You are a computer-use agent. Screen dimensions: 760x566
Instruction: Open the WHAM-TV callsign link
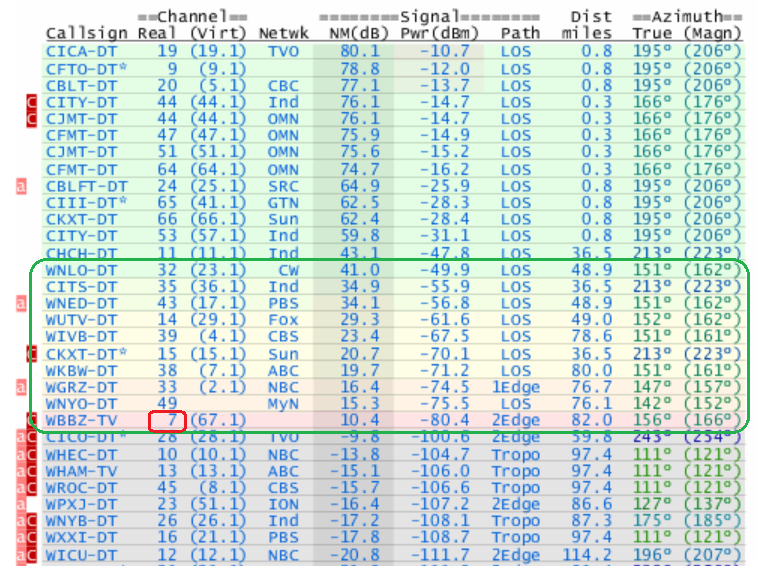click(81, 471)
